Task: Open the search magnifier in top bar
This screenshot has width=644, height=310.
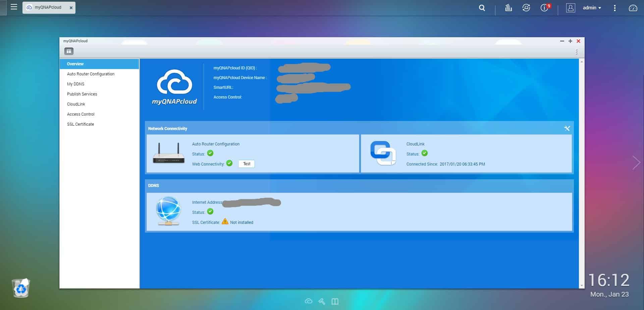Action: (482, 8)
